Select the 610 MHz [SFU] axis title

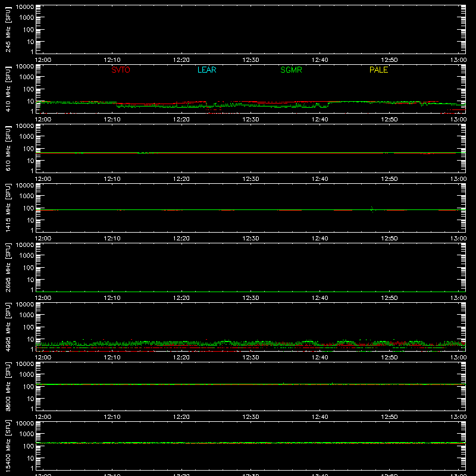(x=8, y=148)
